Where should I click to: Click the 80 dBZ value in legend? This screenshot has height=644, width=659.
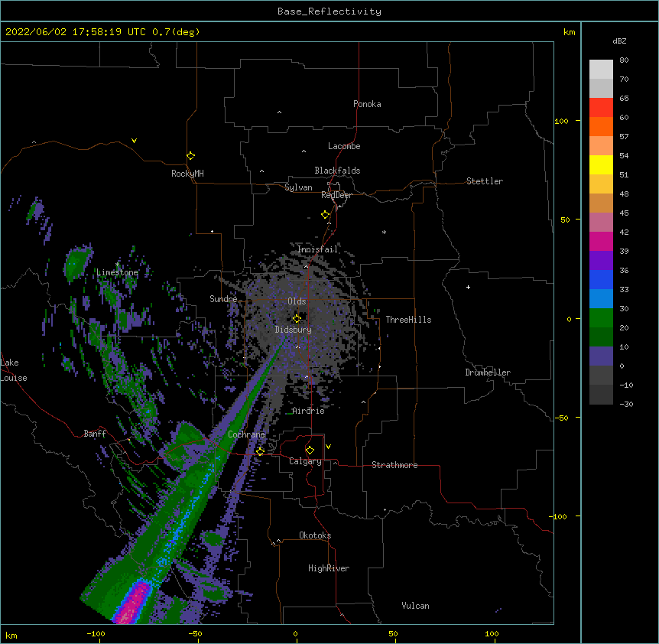(624, 60)
